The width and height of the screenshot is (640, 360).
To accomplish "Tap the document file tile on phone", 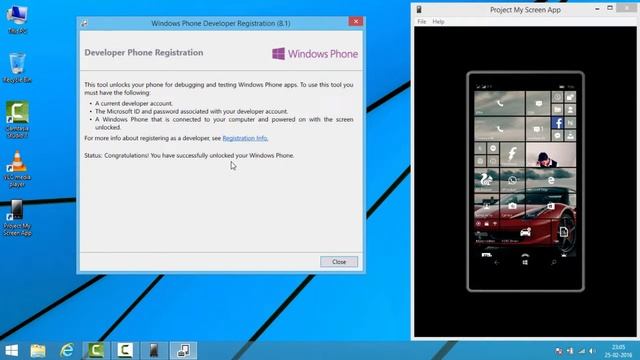I will (564, 232).
